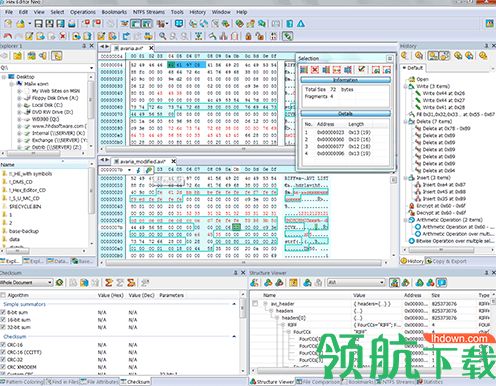Collapse the Checksum algorithm group arrow
This screenshot has width=496, height=386.
[x=234, y=336]
